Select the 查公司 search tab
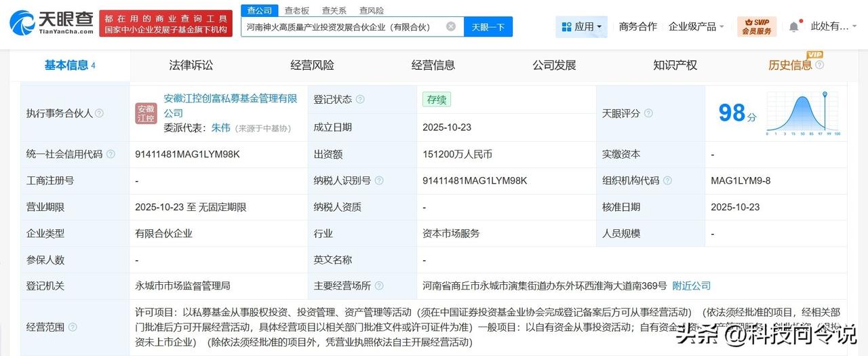The width and height of the screenshot is (868, 356). 259,10
